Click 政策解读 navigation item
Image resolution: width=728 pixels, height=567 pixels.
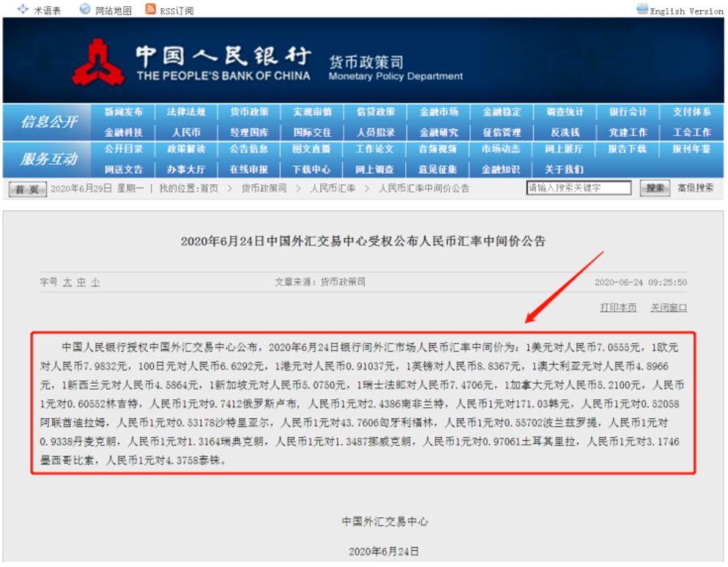coord(186,149)
